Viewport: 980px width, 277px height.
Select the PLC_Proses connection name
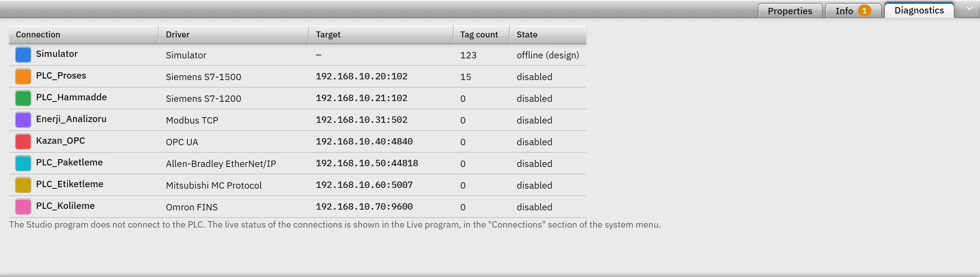coord(61,76)
